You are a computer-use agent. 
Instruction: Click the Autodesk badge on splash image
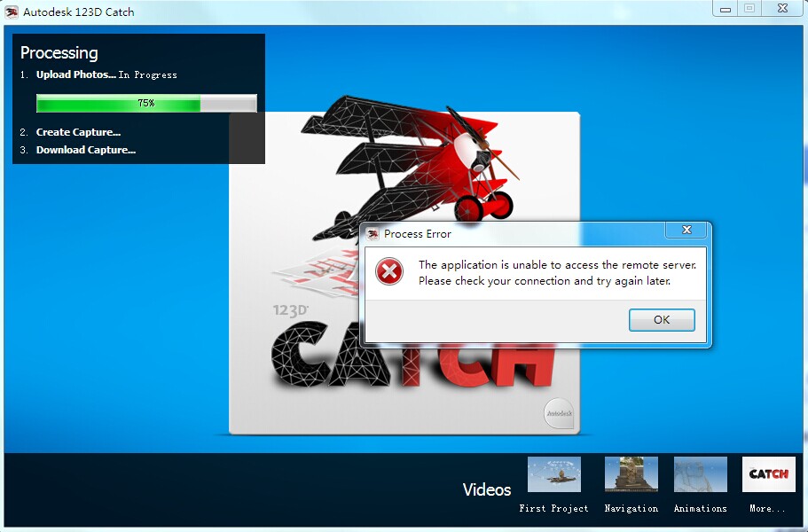[x=559, y=413]
